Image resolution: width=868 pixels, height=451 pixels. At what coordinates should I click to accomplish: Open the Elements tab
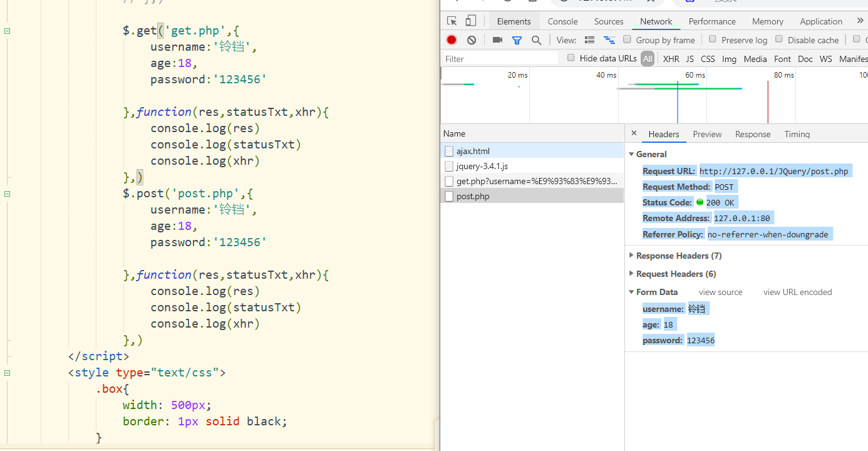(x=514, y=21)
